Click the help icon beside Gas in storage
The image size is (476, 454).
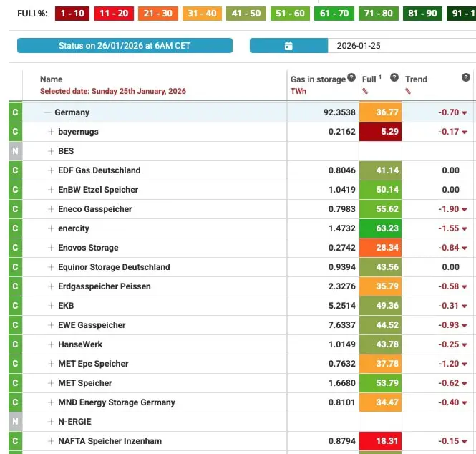(x=351, y=77)
